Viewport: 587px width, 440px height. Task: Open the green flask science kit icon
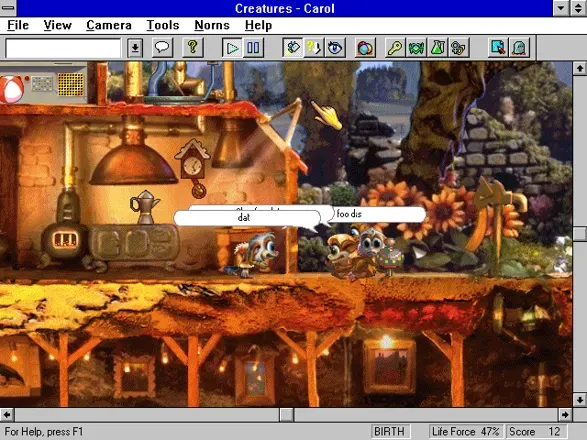(437, 48)
